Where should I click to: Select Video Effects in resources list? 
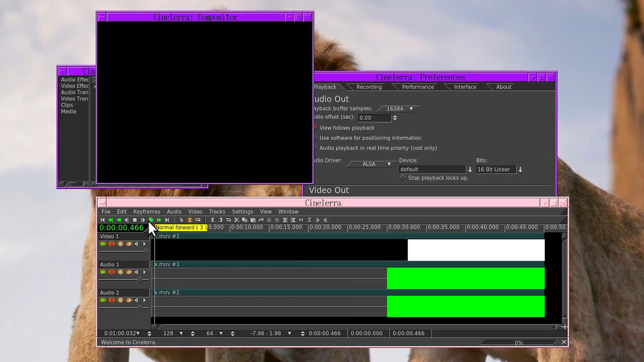pyautogui.click(x=75, y=86)
